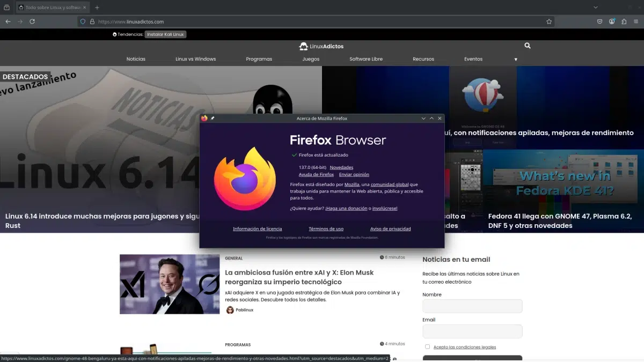Go back using the navigation arrow
644x362 pixels.
pos(8,21)
